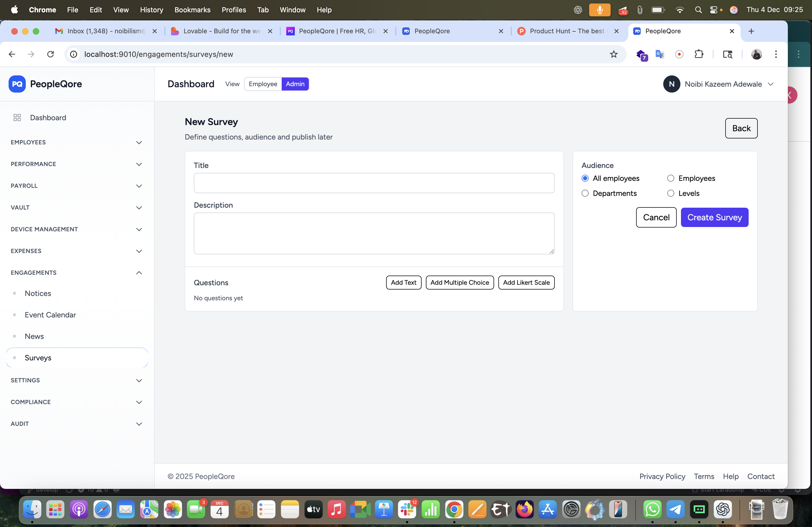Select the Levels audience radio button
This screenshot has height=527, width=812.
(670, 193)
